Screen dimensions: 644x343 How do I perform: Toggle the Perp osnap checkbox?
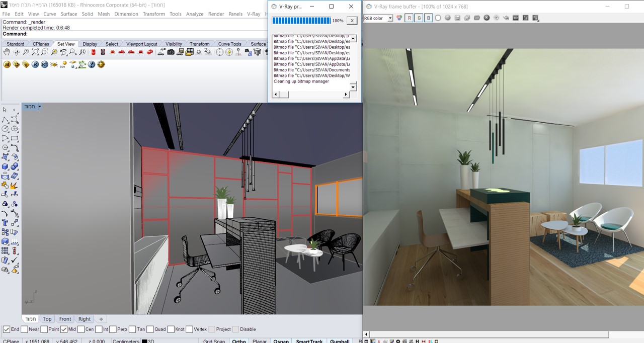112,329
